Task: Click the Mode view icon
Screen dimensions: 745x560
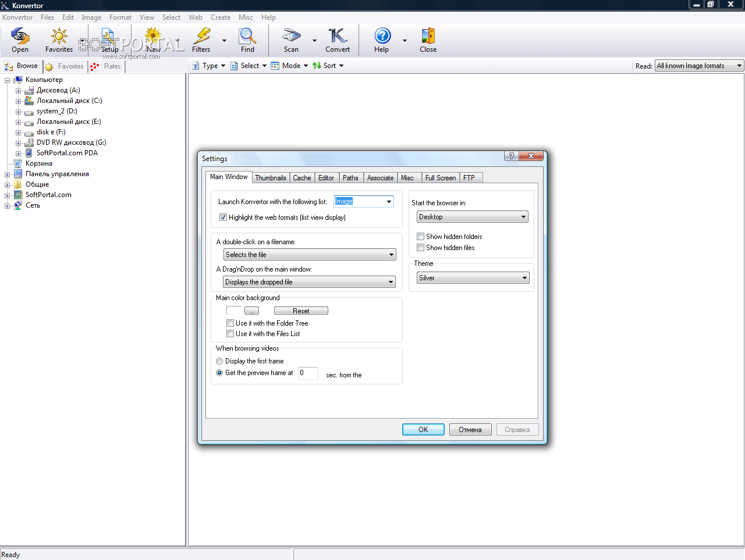Action: click(275, 66)
